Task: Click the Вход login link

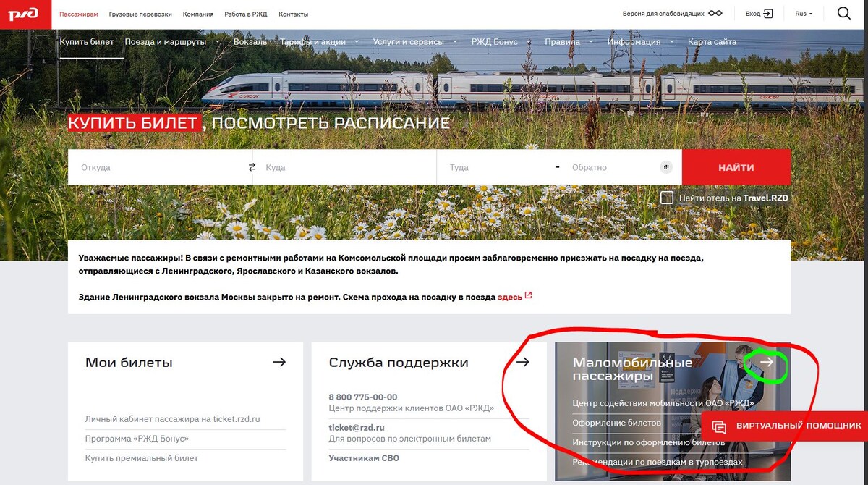Action: coord(753,14)
